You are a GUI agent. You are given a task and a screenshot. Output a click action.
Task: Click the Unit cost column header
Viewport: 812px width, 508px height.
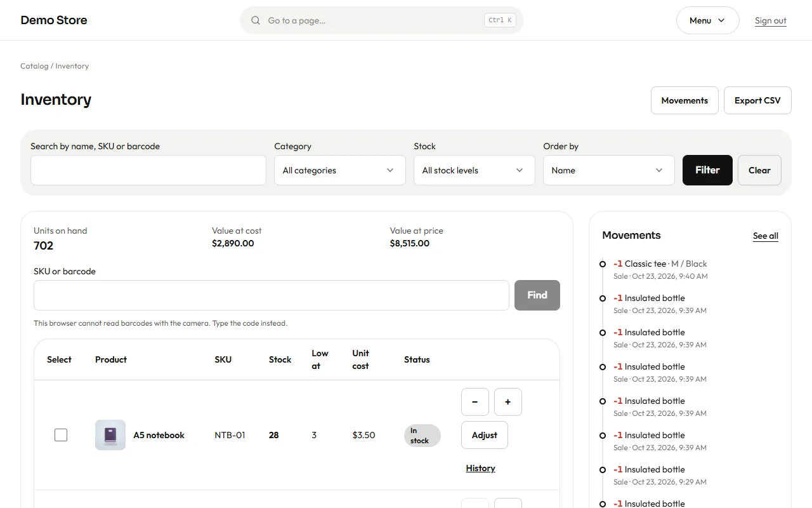click(361, 359)
